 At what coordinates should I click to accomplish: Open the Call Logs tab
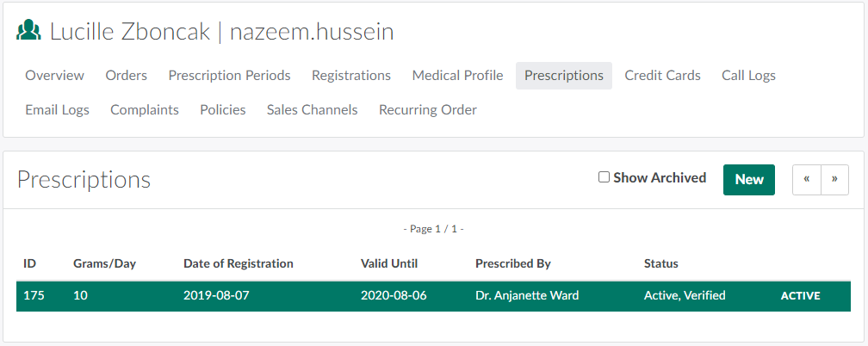(748, 76)
